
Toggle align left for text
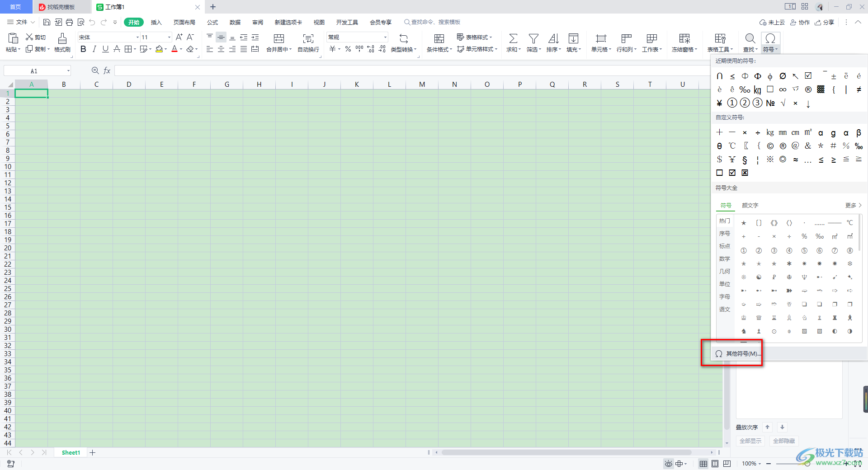pyautogui.click(x=210, y=49)
